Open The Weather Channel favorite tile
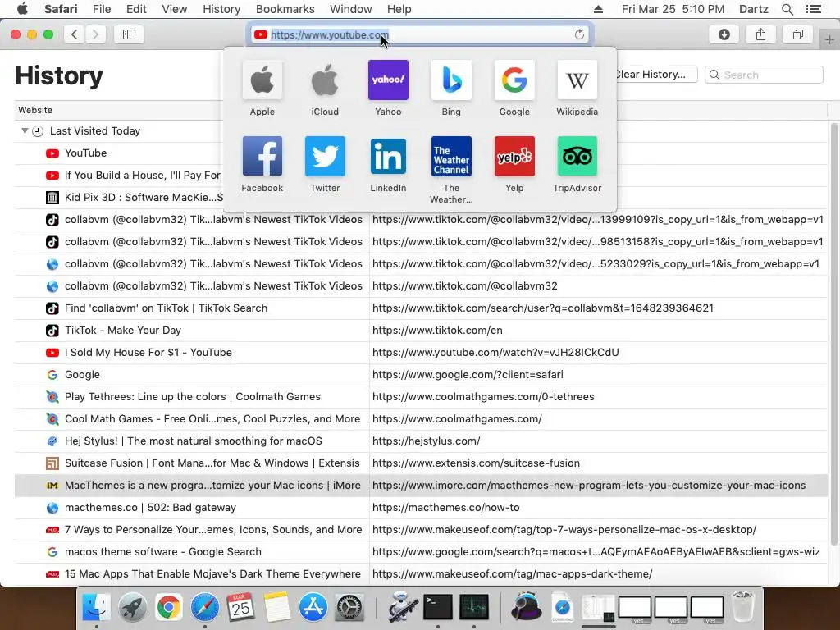The width and height of the screenshot is (840, 630). pos(451,157)
